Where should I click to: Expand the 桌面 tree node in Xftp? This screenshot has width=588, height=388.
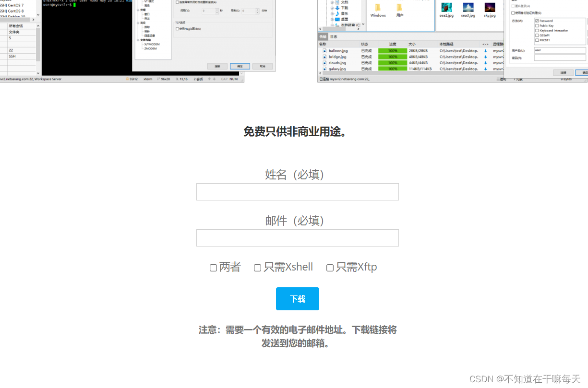[332, 19]
